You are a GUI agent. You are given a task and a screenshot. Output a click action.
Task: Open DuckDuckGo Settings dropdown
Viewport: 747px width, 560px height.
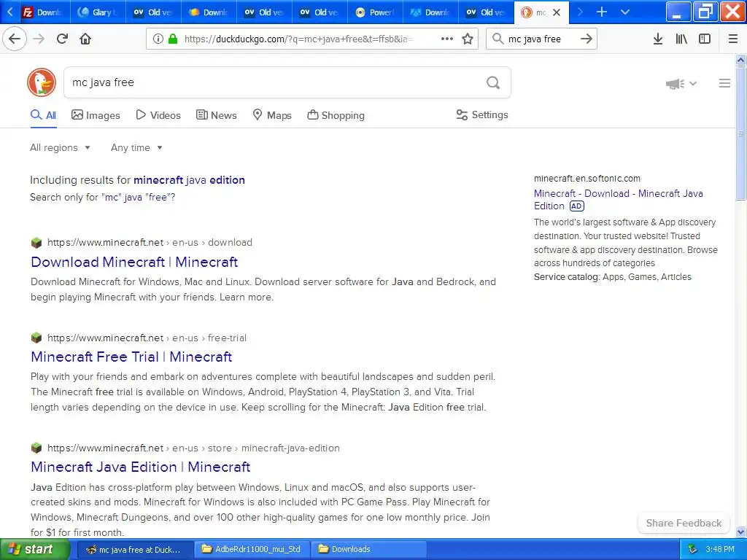[x=482, y=114]
